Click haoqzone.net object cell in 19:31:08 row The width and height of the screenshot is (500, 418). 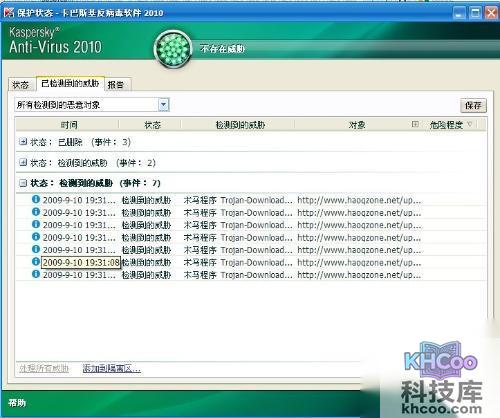[359, 263]
